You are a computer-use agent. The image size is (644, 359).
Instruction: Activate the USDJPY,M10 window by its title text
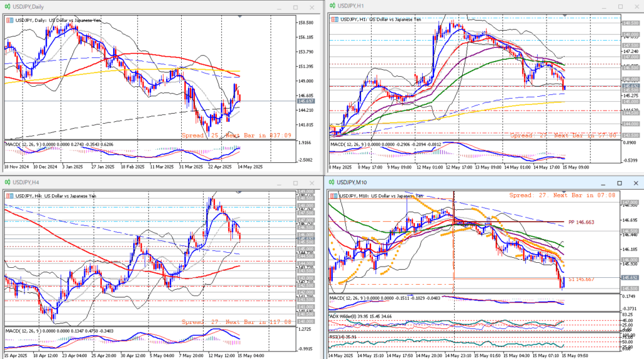click(352, 182)
